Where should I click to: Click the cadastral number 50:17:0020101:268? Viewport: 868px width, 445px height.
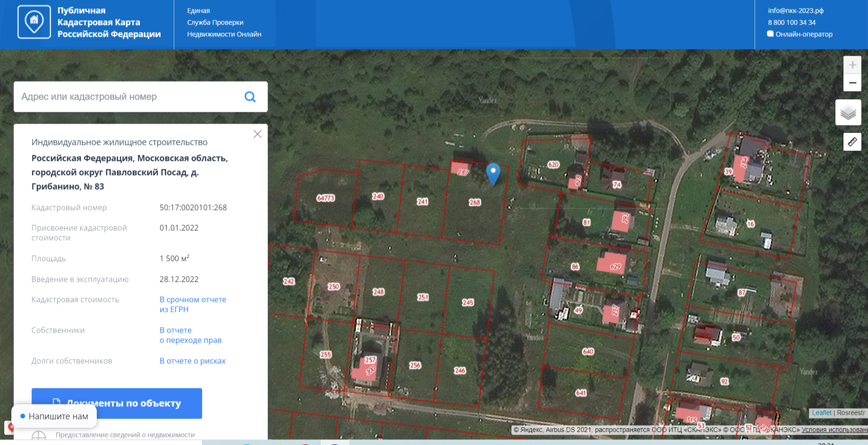point(193,208)
